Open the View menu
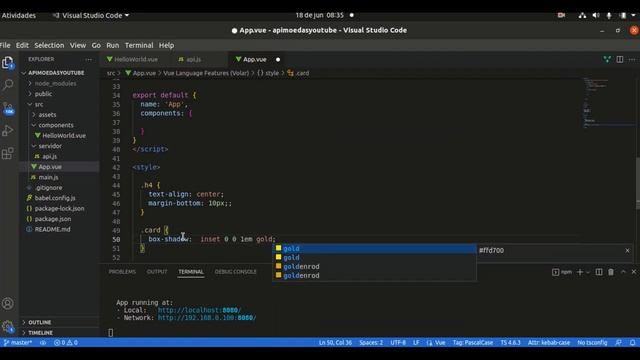Image resolution: width=640 pixels, height=360 pixels. pos(78,45)
